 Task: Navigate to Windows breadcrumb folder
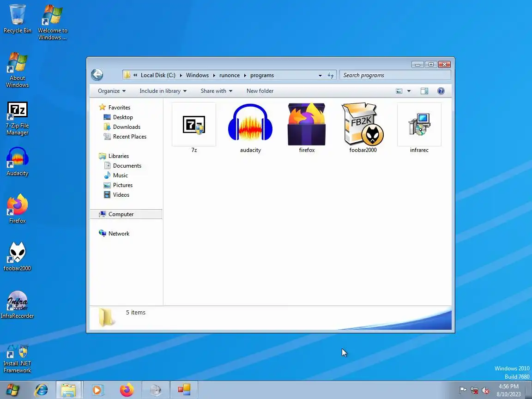(197, 75)
